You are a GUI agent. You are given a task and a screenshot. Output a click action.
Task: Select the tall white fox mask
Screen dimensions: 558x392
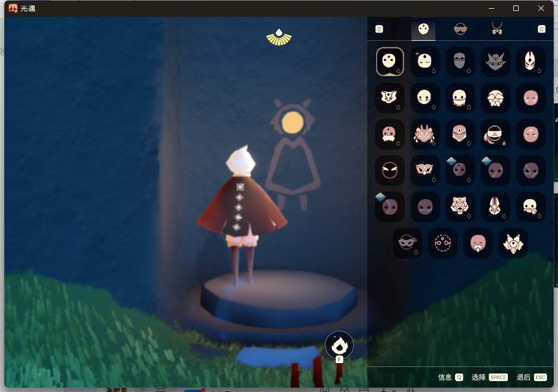(x=531, y=62)
